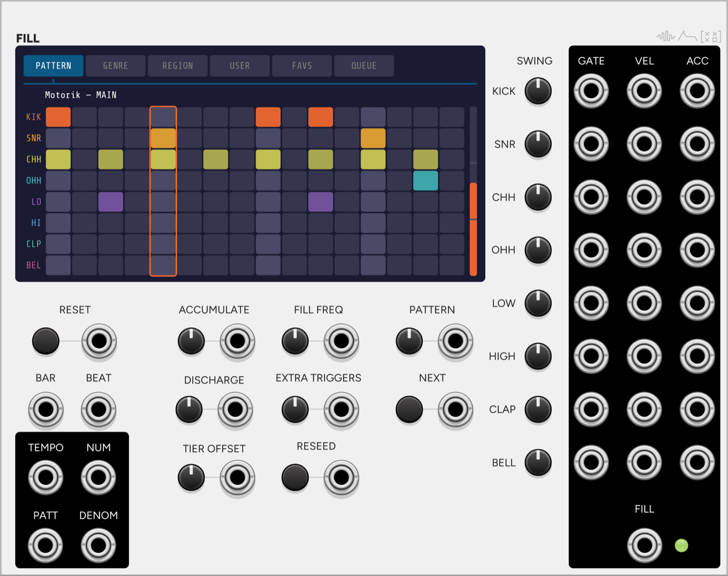
Task: Toggle the first KIK step in grid
Action: click(x=58, y=117)
